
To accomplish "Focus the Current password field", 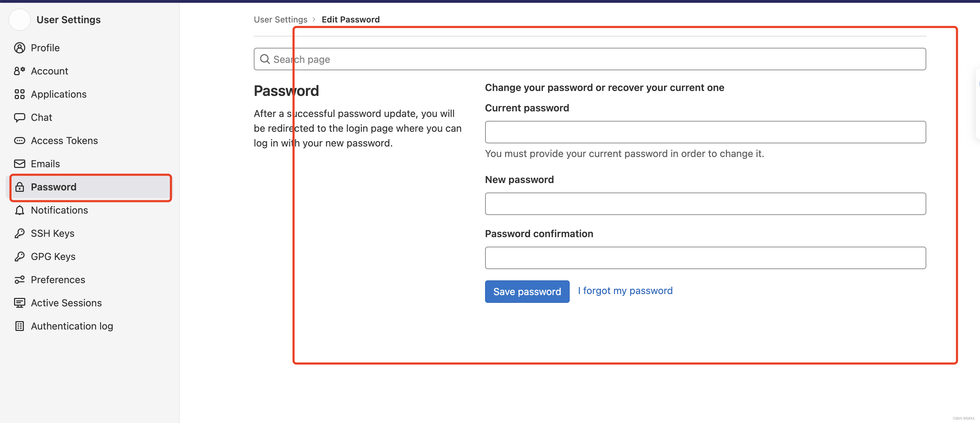I will 705,132.
